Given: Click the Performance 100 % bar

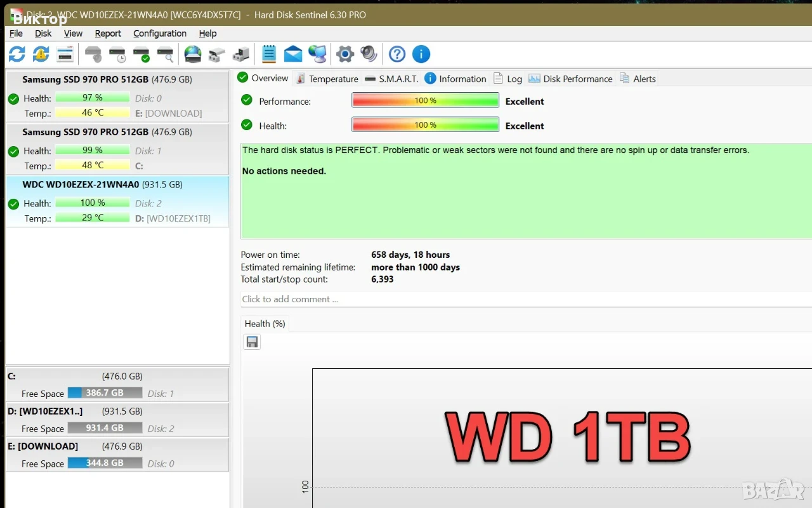Looking at the screenshot, I should pos(426,100).
